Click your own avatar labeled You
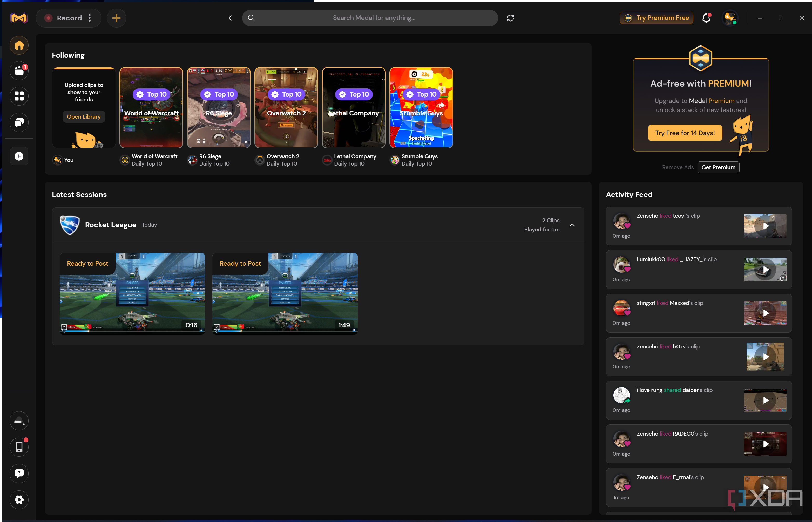This screenshot has width=812, height=522. point(58,160)
